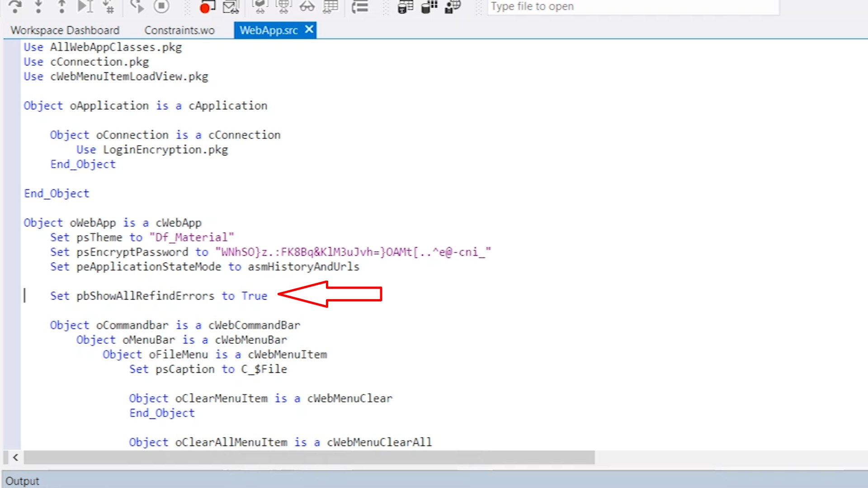Click the Step Into arrow icon
868x488 pixels.
click(38, 6)
